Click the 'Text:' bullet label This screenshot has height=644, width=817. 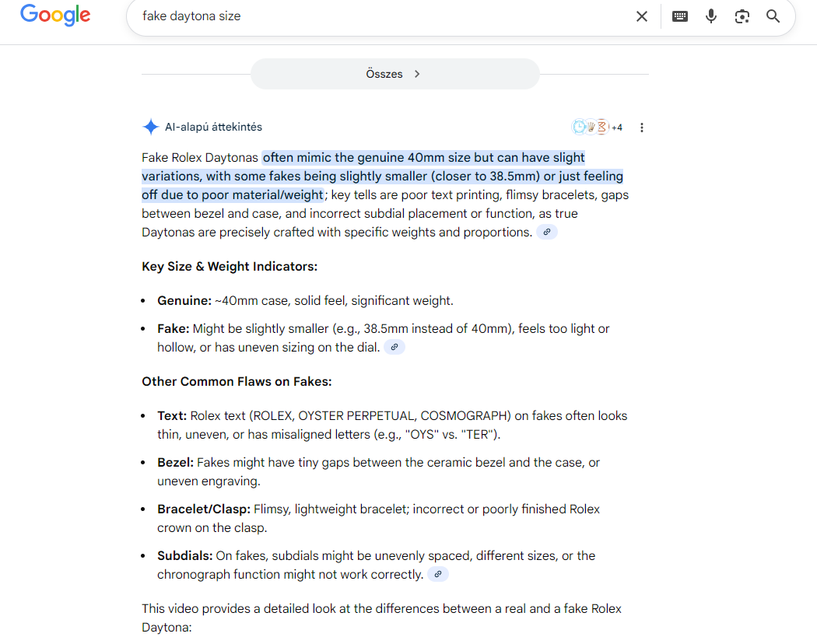coord(172,416)
